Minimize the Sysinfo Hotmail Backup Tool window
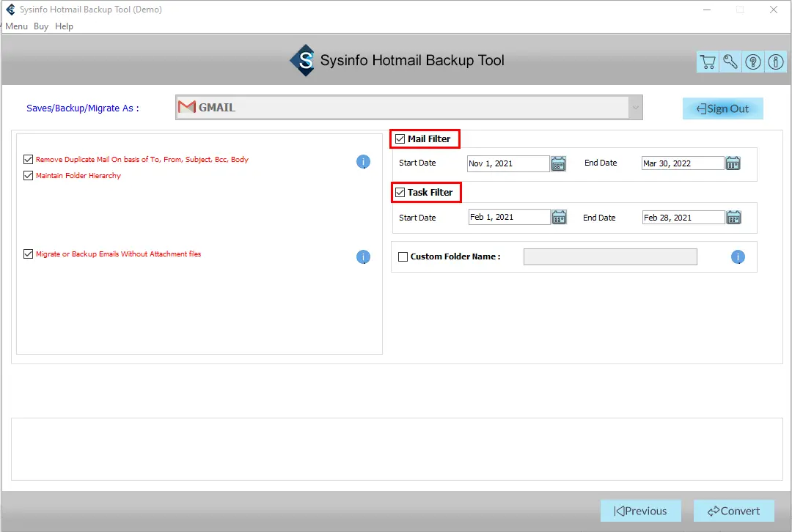792x532 pixels. click(x=707, y=10)
